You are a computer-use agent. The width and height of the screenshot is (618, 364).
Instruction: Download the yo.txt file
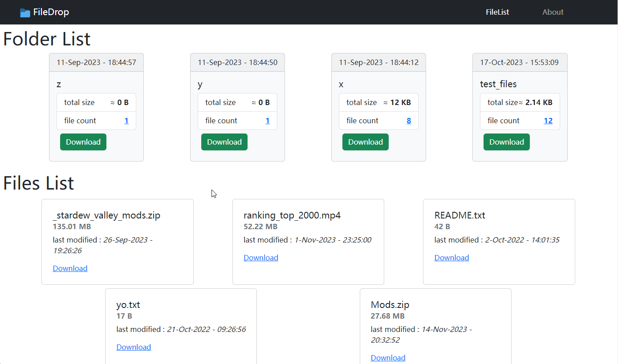tap(134, 347)
